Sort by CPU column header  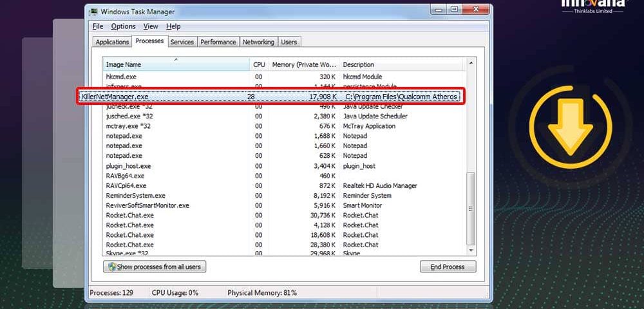[x=259, y=64]
